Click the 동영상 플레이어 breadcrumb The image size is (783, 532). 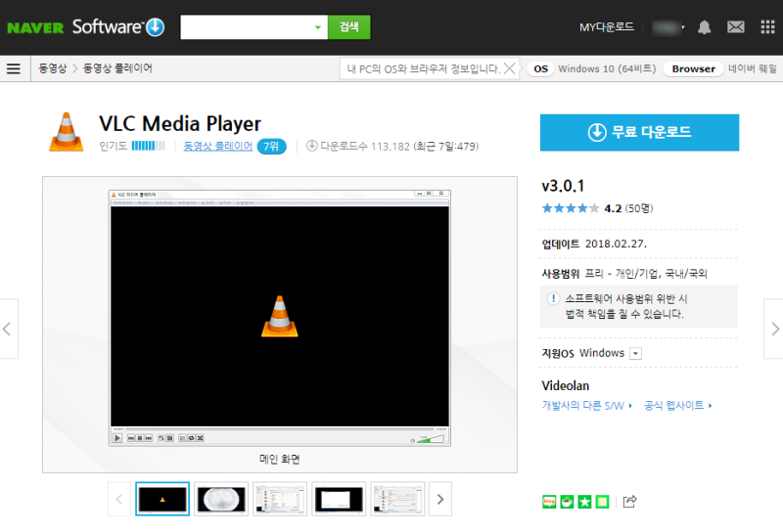117,68
